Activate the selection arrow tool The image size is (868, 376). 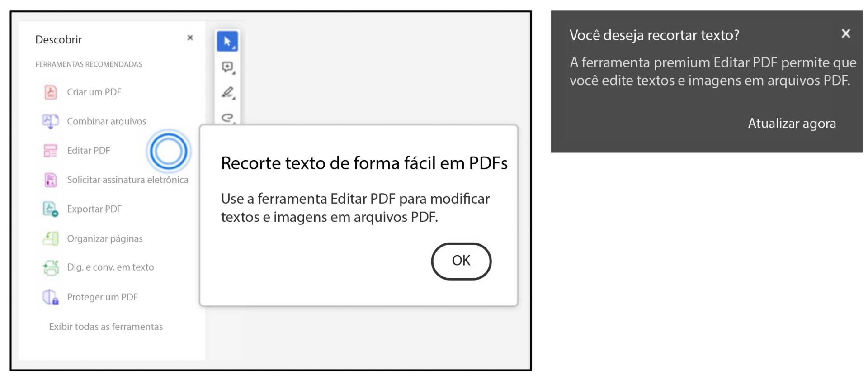(x=227, y=40)
